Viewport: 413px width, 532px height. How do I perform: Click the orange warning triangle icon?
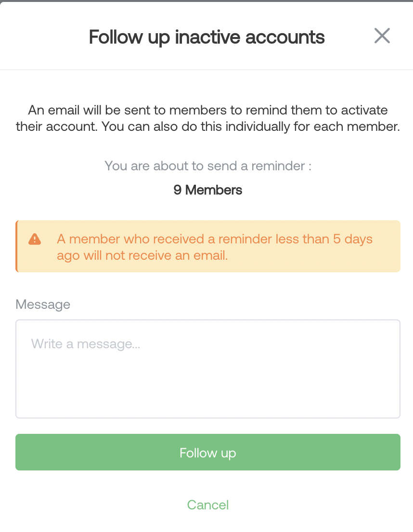[35, 239]
